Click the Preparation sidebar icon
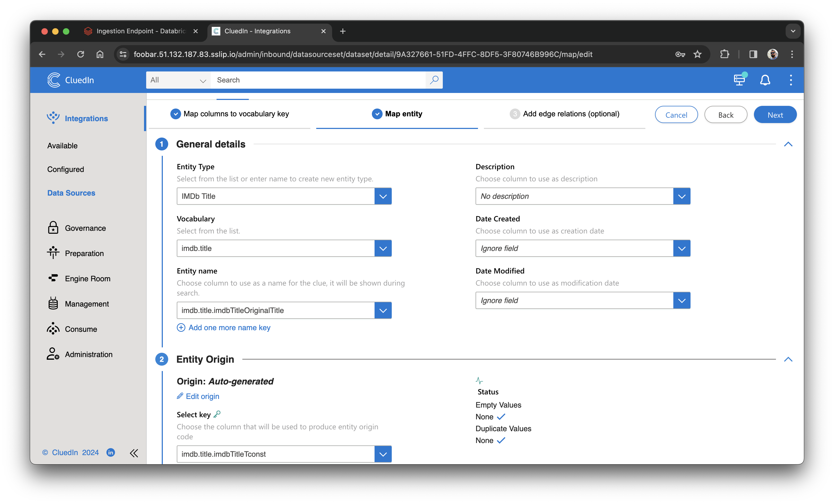This screenshot has width=834, height=504. click(x=53, y=253)
